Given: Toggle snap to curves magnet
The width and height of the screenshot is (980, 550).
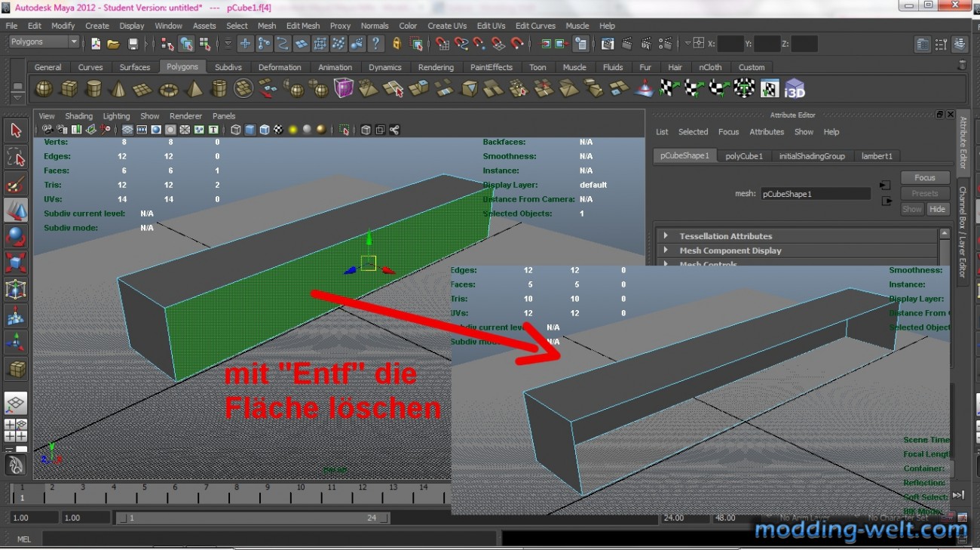Looking at the screenshot, I should (461, 44).
